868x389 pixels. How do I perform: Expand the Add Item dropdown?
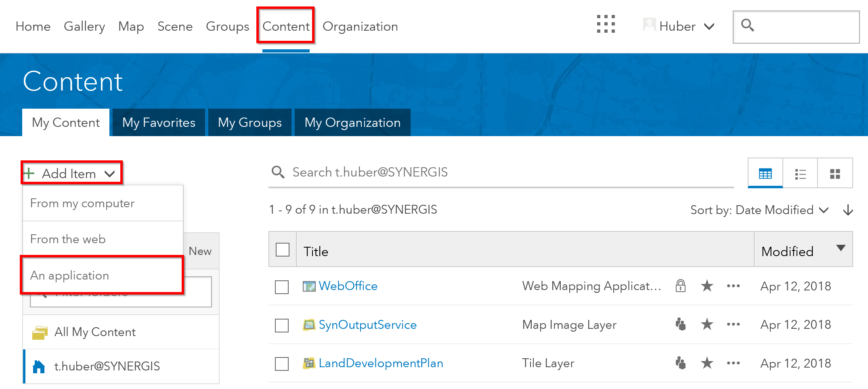(71, 173)
